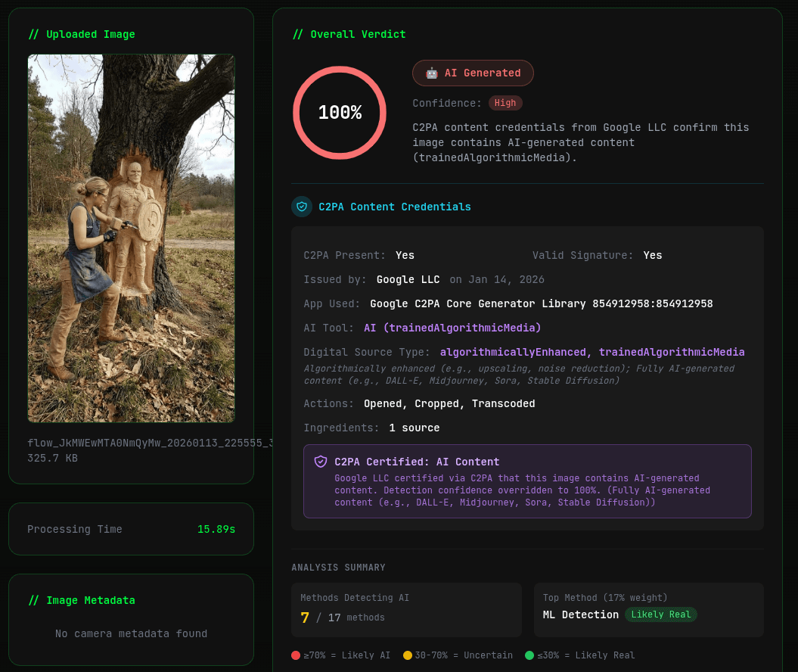Toggle the Likely Real badge on ML Detection
The width and height of the screenshot is (798, 672).
pos(661,614)
